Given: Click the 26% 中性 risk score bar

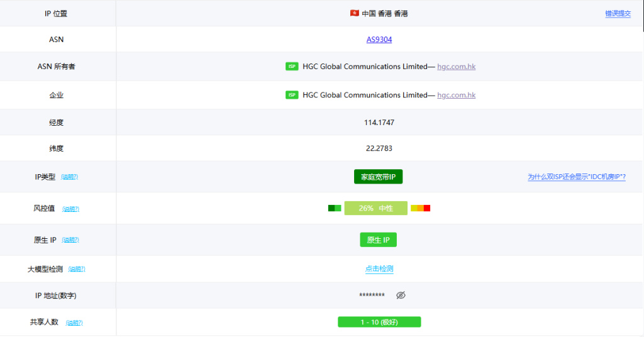Looking at the screenshot, I should point(375,208).
